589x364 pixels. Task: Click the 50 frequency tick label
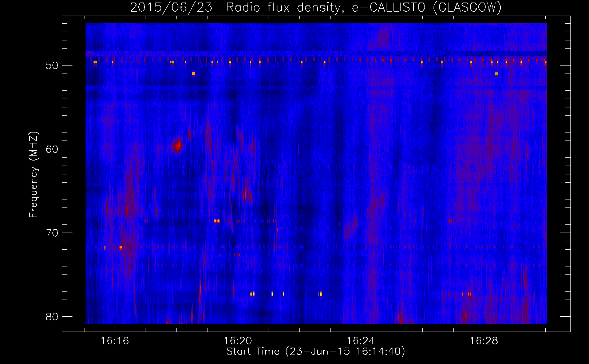(52, 66)
